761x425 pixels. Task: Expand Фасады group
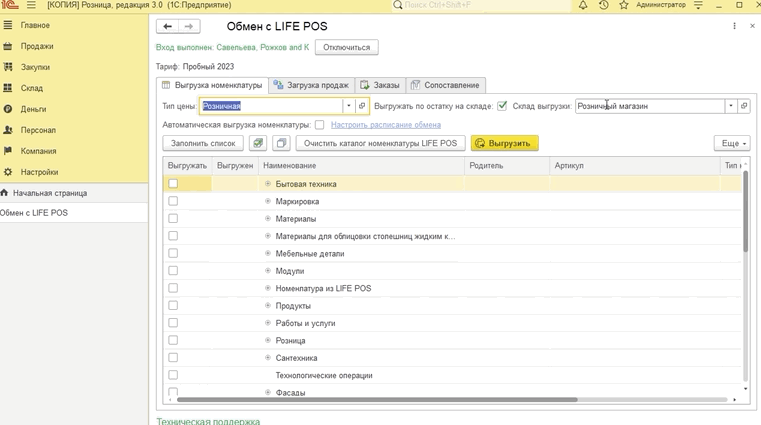[x=267, y=392]
